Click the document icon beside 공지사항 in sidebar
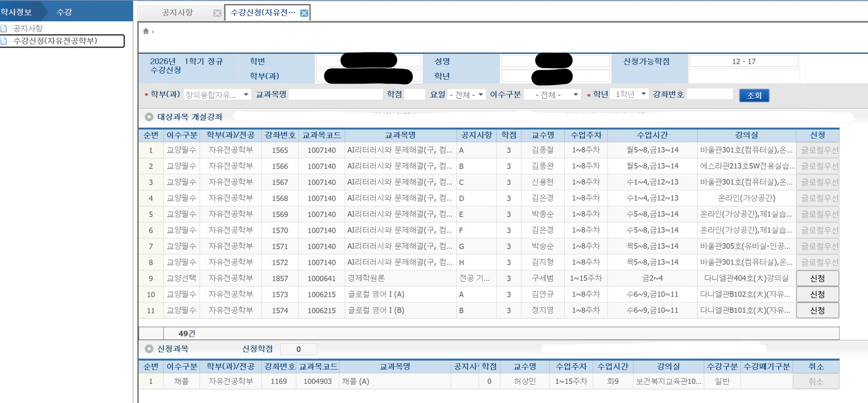 [x=4, y=29]
